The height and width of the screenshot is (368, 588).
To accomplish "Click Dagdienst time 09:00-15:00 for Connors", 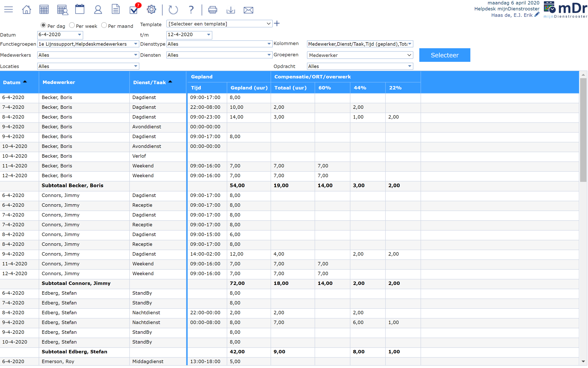I will coord(205,234).
